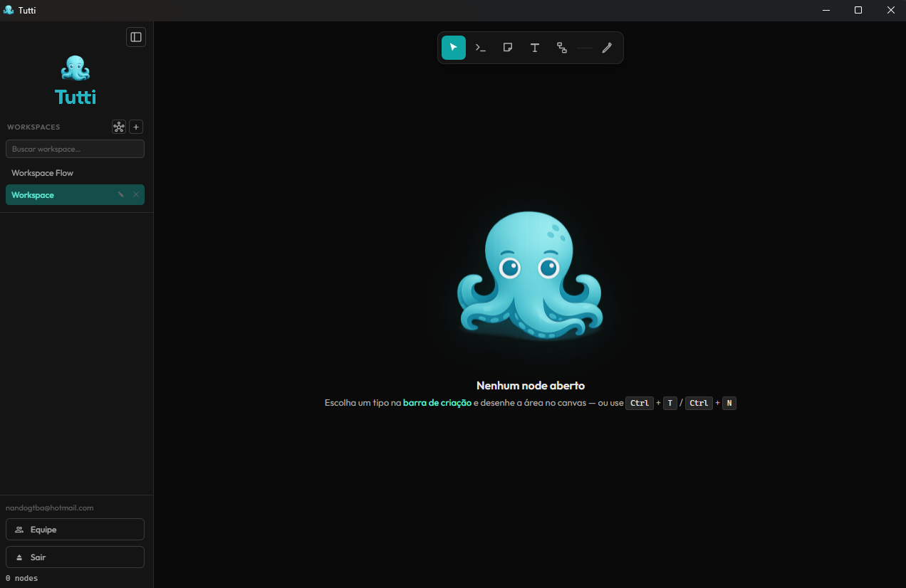
Task: Add a new workspace with plus button
Action: (x=137, y=127)
